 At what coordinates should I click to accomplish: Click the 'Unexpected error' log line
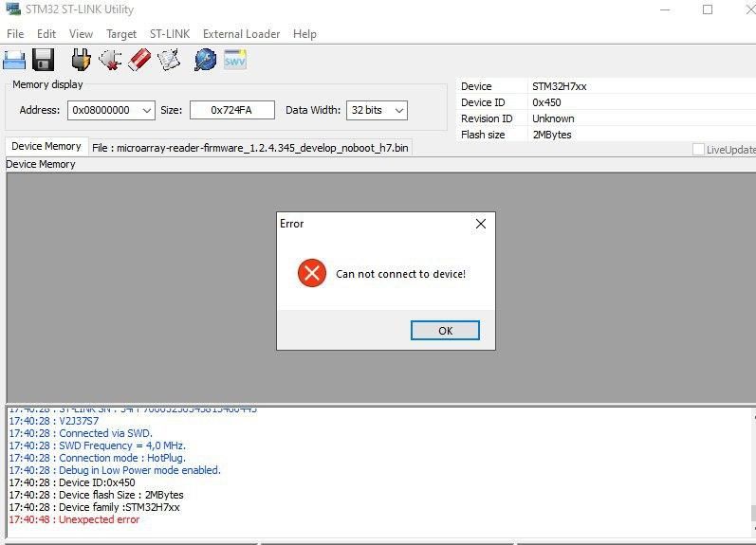(x=74, y=519)
